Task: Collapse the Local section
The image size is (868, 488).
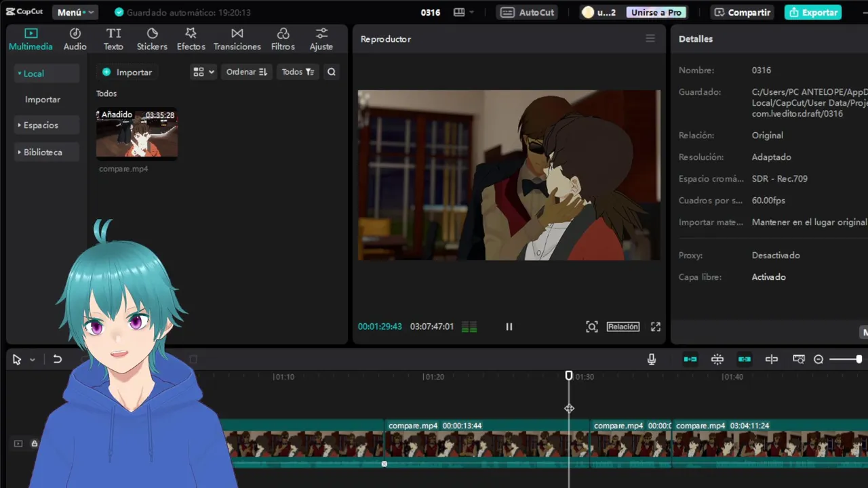Action: coord(46,73)
